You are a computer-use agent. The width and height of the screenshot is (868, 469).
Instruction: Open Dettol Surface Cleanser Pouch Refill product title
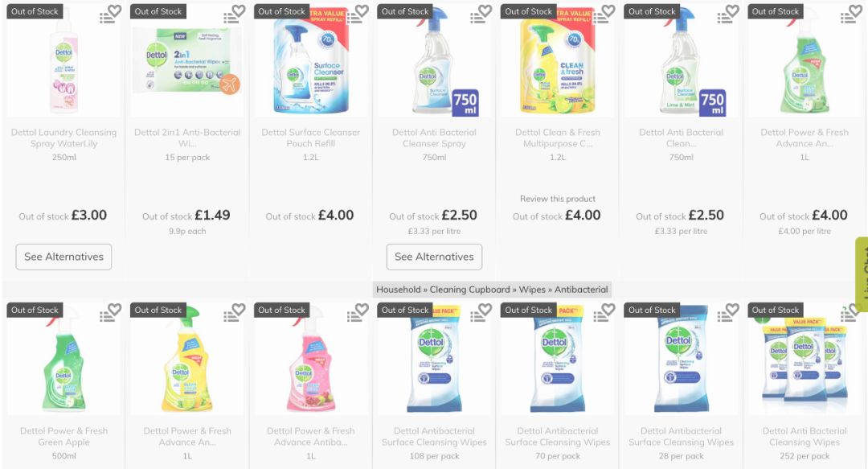[x=310, y=138]
